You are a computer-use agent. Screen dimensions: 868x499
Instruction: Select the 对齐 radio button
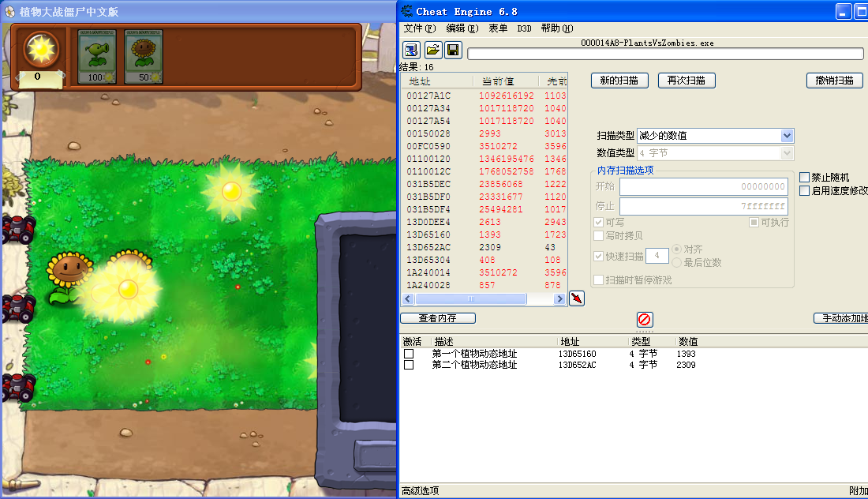coord(676,249)
